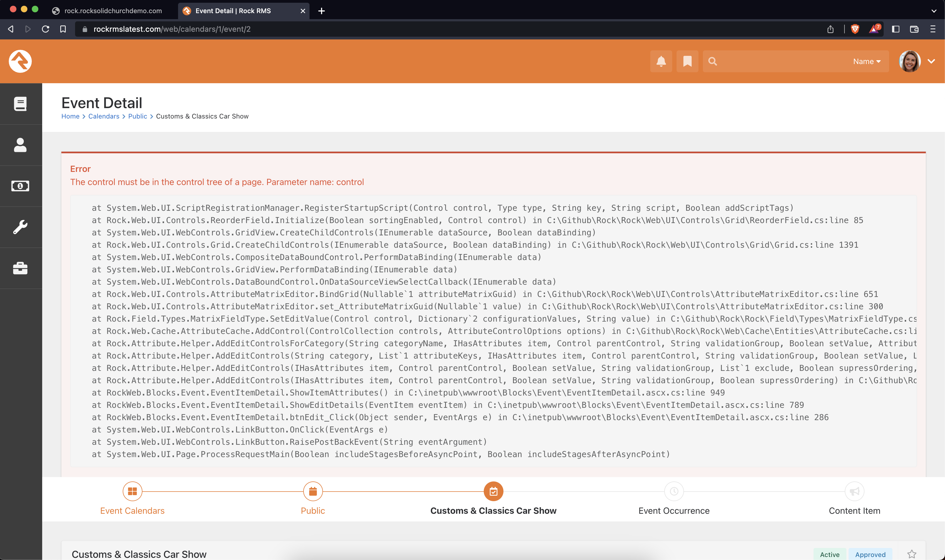945x560 pixels.
Task: Open the Name search filter dropdown
Action: point(866,61)
